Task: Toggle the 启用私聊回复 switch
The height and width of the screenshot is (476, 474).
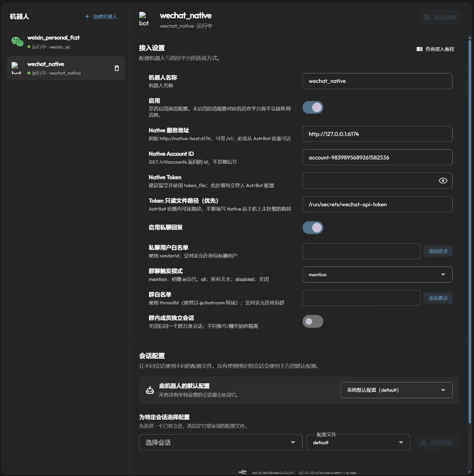Action: [x=313, y=228]
